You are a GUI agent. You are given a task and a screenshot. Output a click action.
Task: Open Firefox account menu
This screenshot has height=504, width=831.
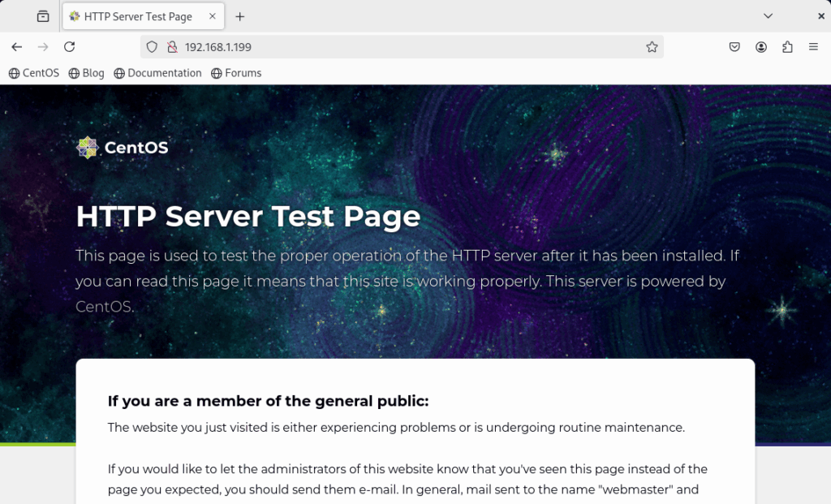pos(761,47)
